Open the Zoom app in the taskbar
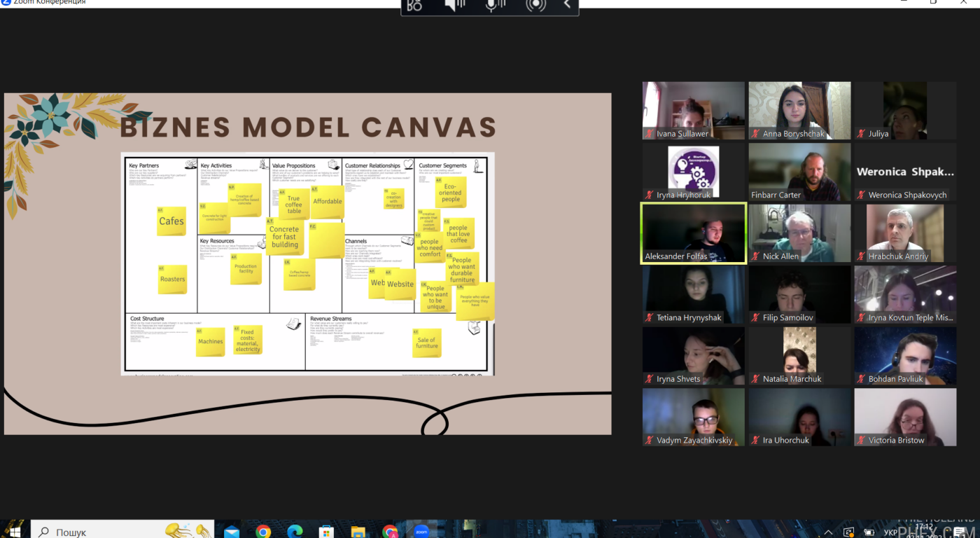Screen dimensions: 980x538 click(421, 531)
